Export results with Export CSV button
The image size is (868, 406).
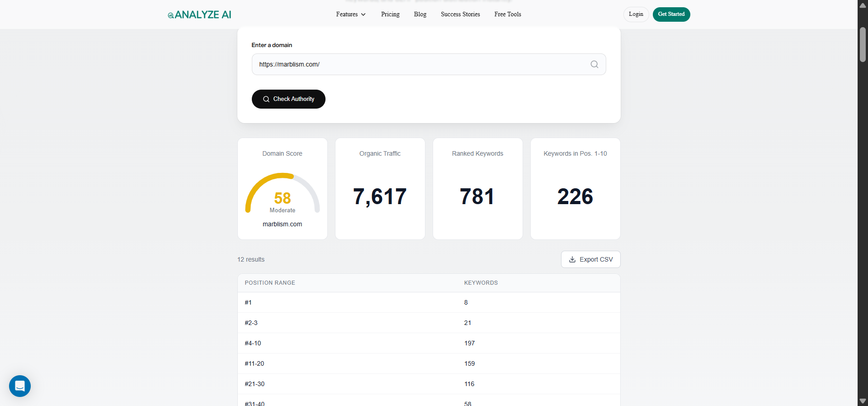tap(590, 259)
